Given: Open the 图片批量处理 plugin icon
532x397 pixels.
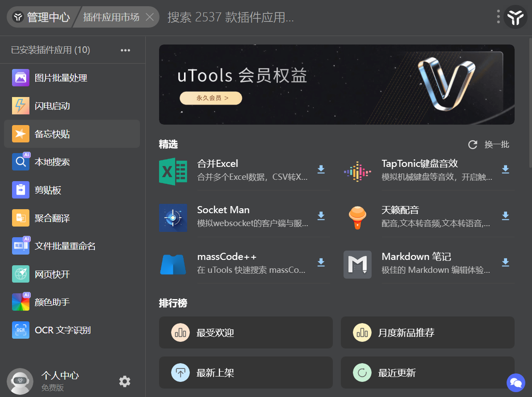Looking at the screenshot, I should click(20, 77).
